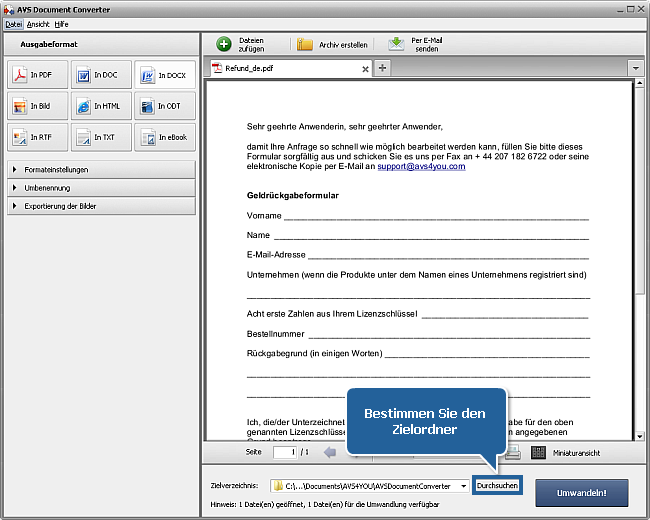The width and height of the screenshot is (650, 520).
Task: Select the In PDF output format
Action: click(37, 76)
